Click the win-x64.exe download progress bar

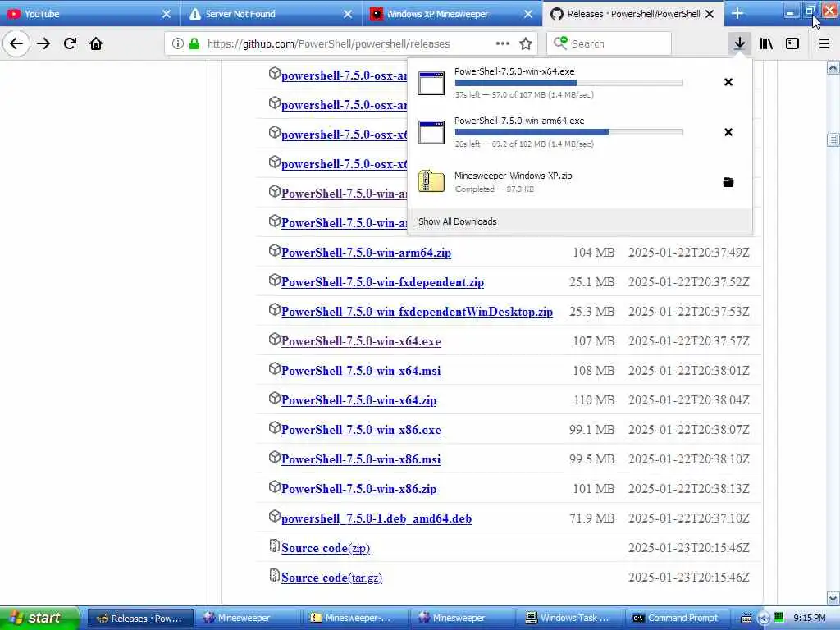[x=569, y=83]
